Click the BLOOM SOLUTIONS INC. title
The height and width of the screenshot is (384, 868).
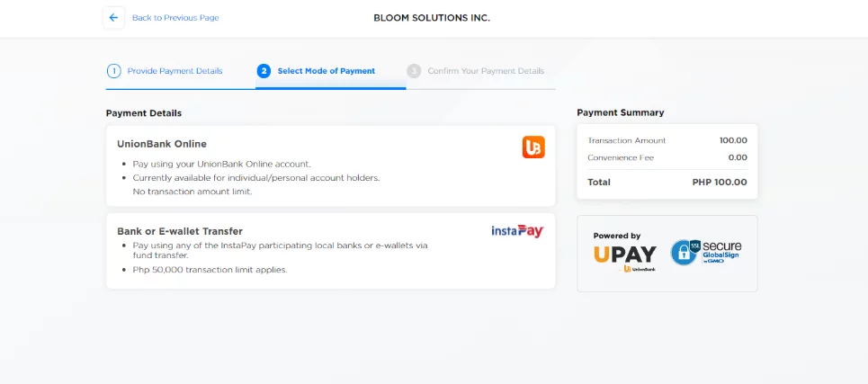432,18
